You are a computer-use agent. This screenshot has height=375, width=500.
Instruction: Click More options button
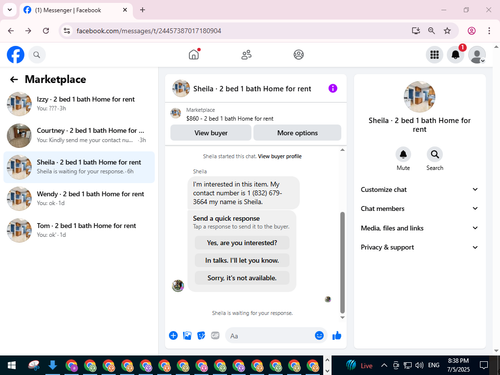click(297, 133)
